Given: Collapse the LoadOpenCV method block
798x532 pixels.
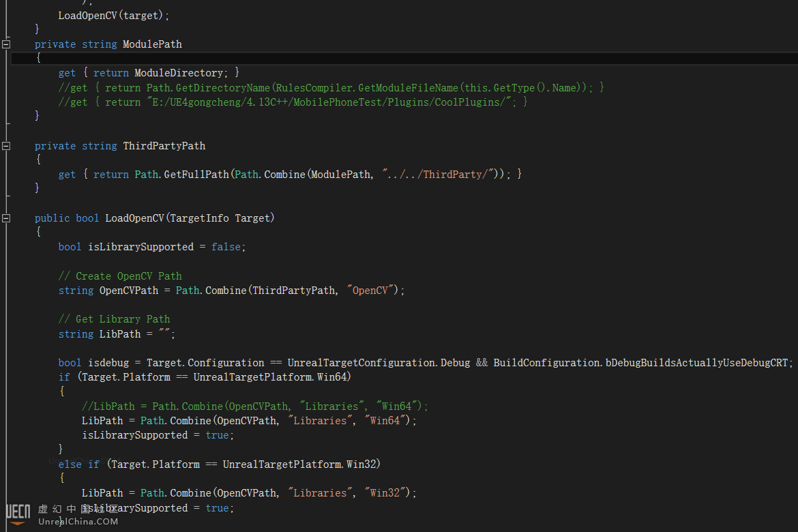Looking at the screenshot, I should (6, 218).
